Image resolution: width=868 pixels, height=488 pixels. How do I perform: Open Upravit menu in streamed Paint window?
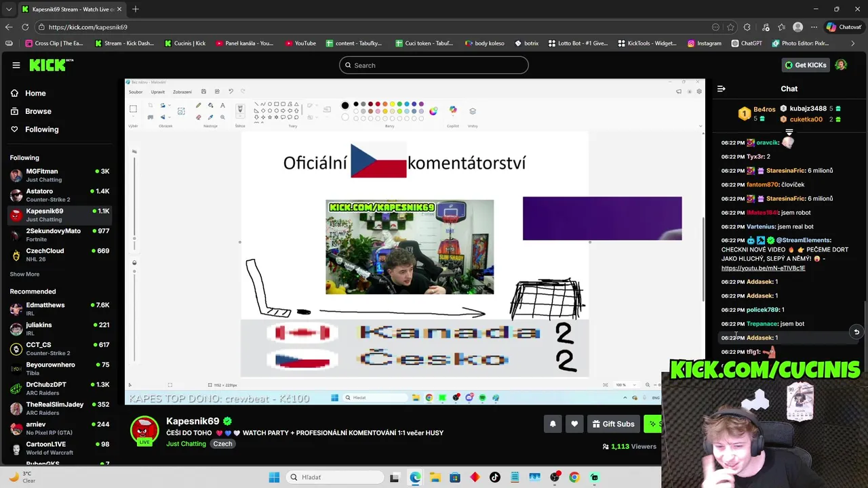tap(158, 92)
